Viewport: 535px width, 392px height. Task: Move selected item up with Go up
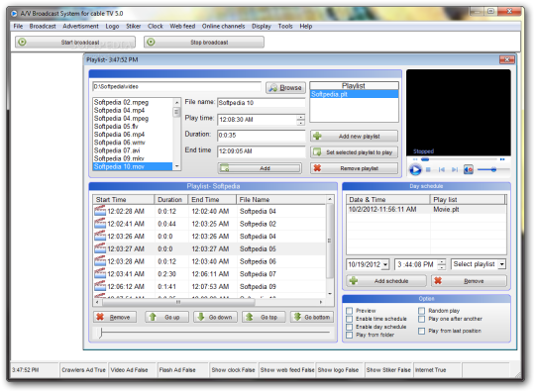point(166,317)
